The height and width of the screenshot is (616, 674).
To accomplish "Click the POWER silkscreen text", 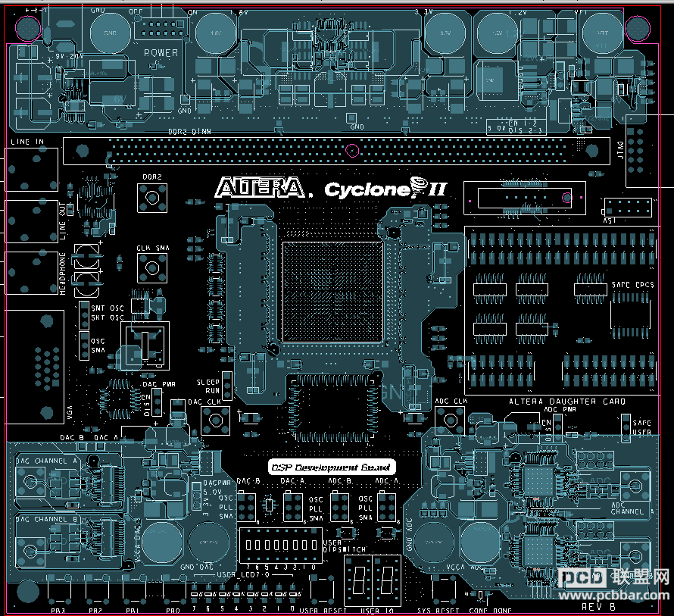I will tap(161, 53).
